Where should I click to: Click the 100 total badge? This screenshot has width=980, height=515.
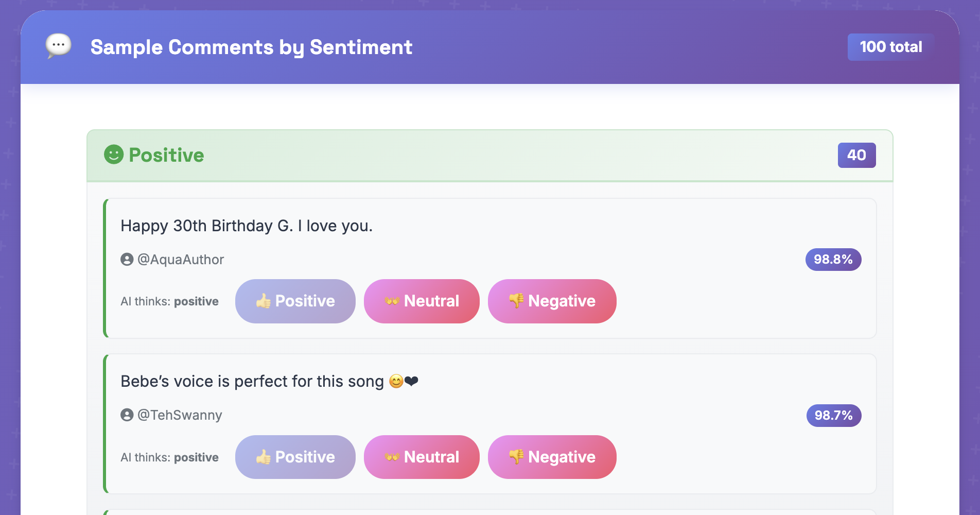(890, 47)
